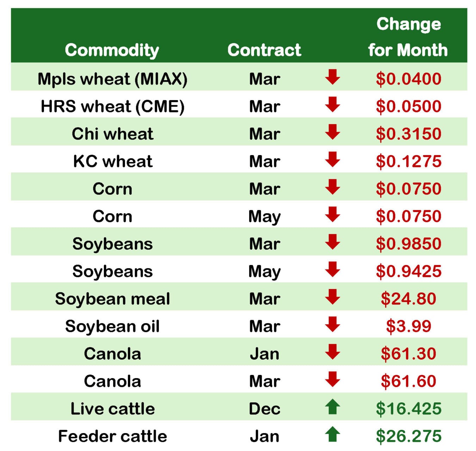Select the $0.9850 Soybeans change value
The height and width of the screenshot is (451, 476).
coord(408,244)
